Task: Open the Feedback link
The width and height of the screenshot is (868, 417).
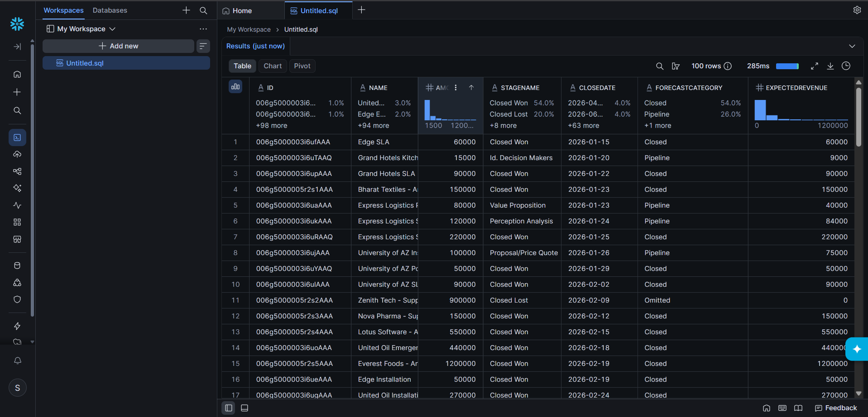Action: pyautogui.click(x=836, y=408)
